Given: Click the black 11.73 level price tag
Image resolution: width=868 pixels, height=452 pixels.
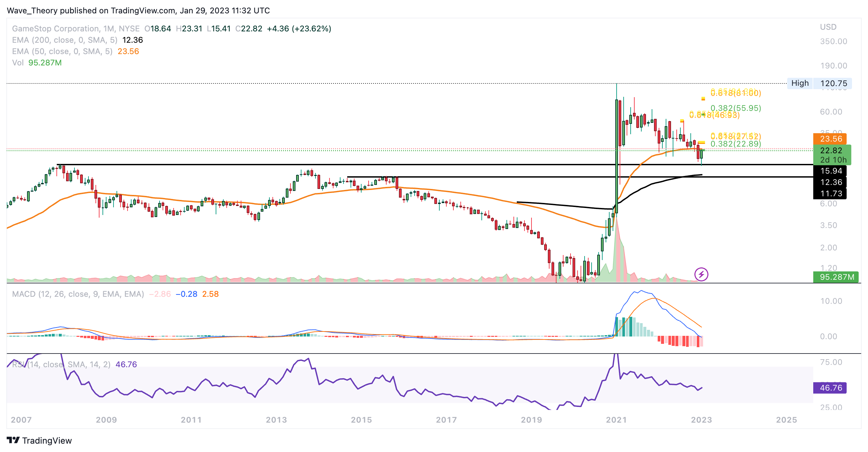Looking at the screenshot, I should pos(830,194).
